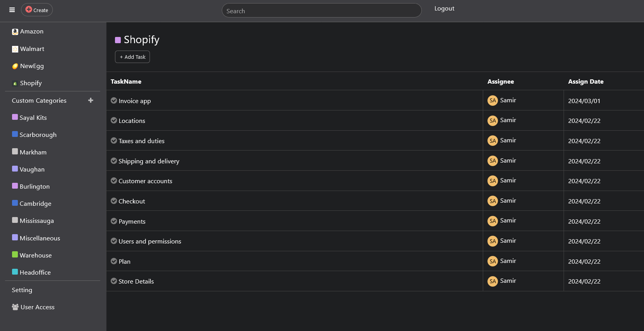Screen dimensions: 644x331
Task: Click the red plus icon in Create
Action: [x=29, y=10]
